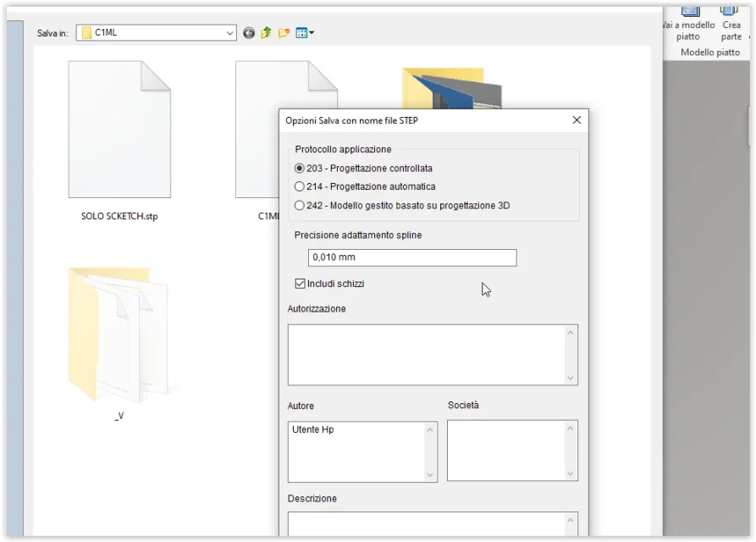The height and width of the screenshot is (542, 756).
Task: Open the view menu icon
Action: click(x=305, y=33)
